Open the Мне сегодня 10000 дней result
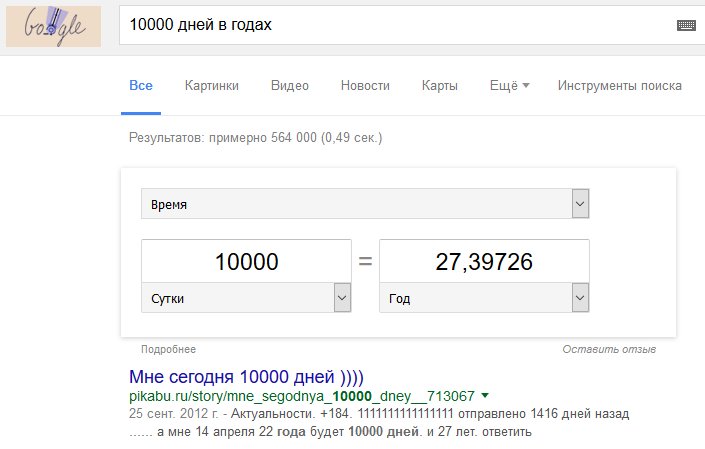Screen dimensions: 705x449 point(246,377)
